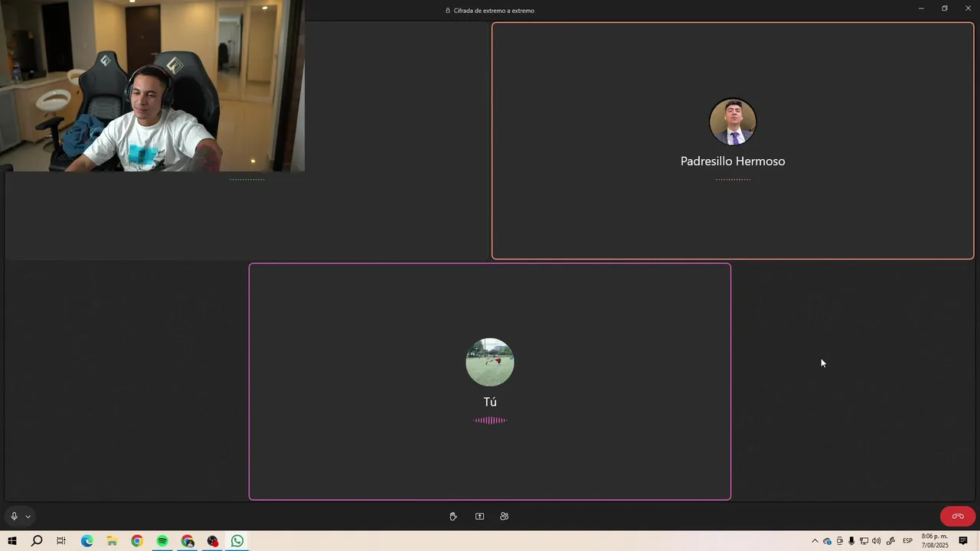This screenshot has height=551, width=980.
Task: Click Padresillo Hermoso profile picture
Action: (733, 122)
